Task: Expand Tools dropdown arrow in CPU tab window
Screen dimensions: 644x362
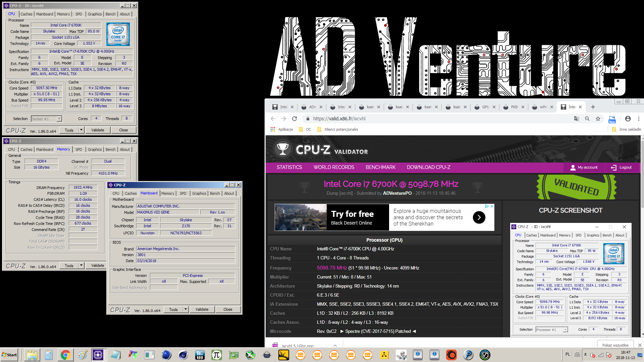Action: (x=81, y=130)
